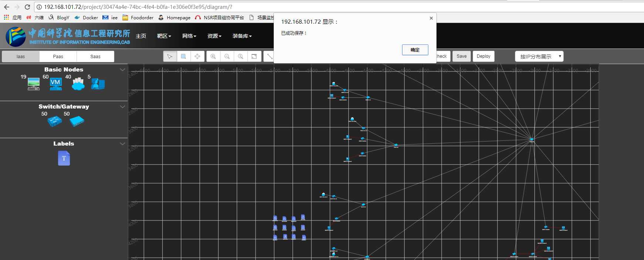Image resolution: width=644 pixels, height=260 pixels.
Task: Click the Save button
Action: [x=462, y=56]
